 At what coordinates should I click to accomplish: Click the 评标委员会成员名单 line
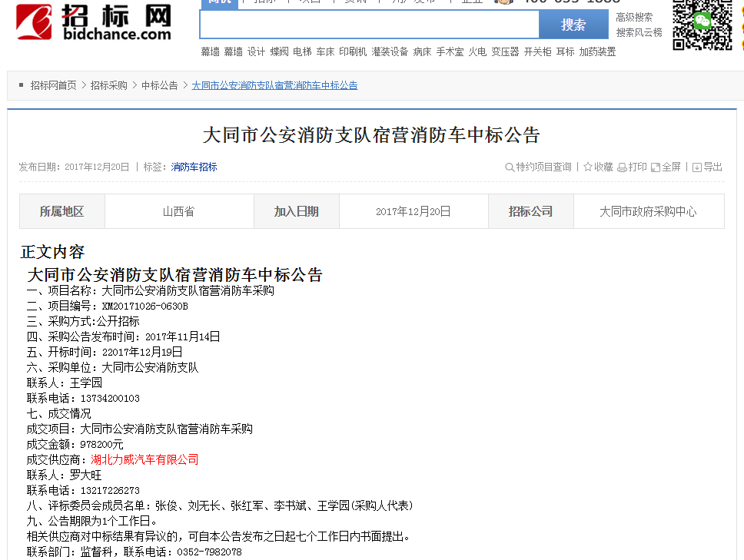coord(220,506)
